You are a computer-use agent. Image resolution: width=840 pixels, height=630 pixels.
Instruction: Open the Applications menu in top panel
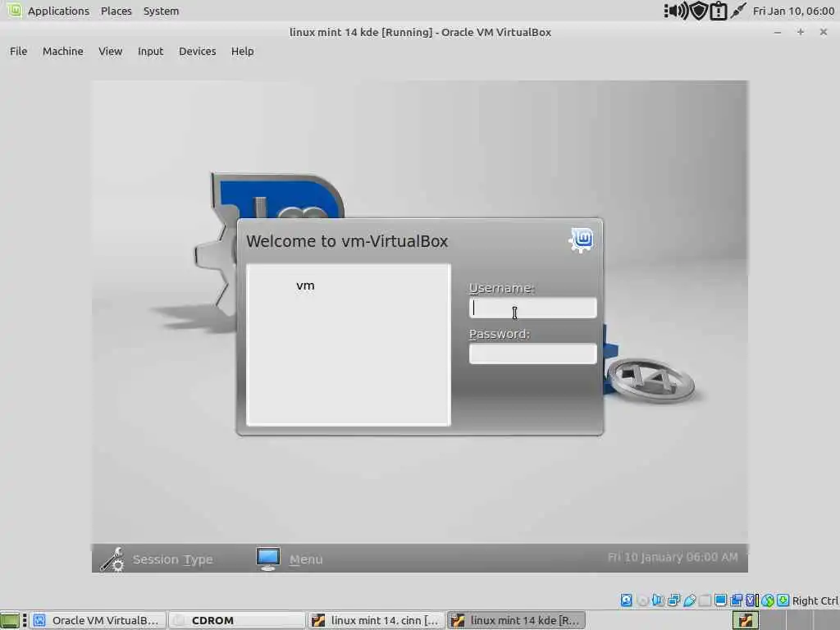58,11
